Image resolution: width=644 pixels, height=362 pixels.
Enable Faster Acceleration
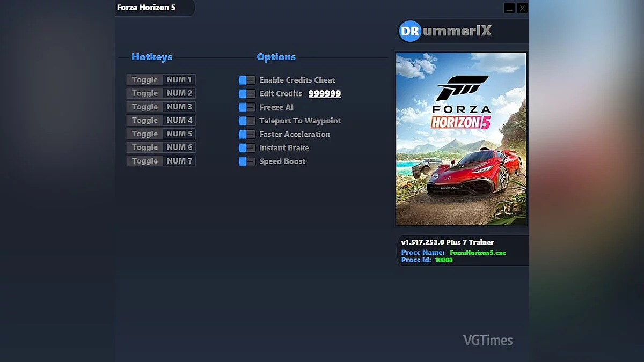[246, 134]
